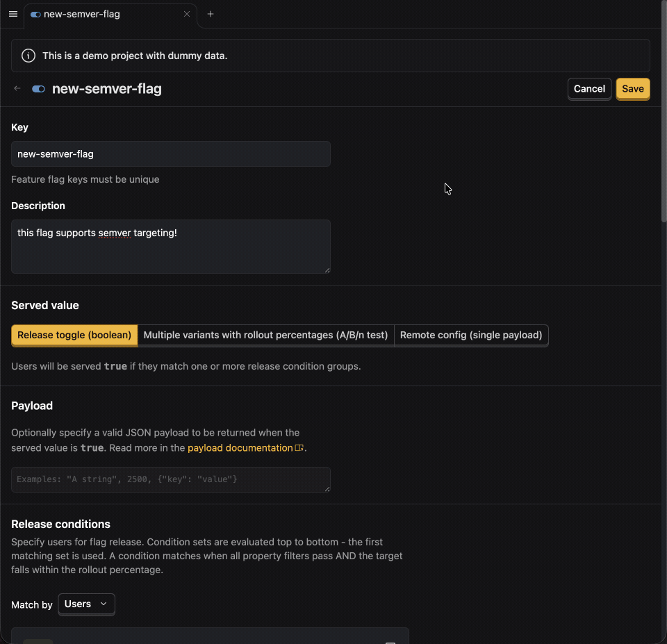The width and height of the screenshot is (667, 644).
Task: Cancel the flag edits
Action: [589, 89]
